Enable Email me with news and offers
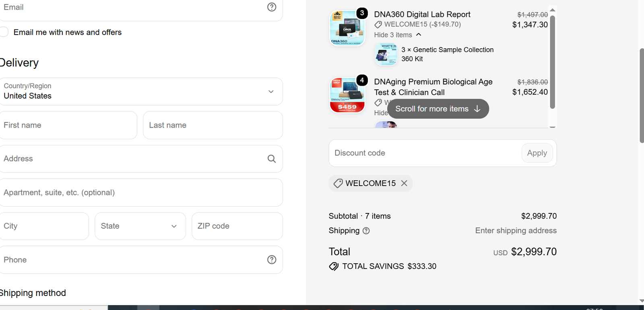 [4, 32]
